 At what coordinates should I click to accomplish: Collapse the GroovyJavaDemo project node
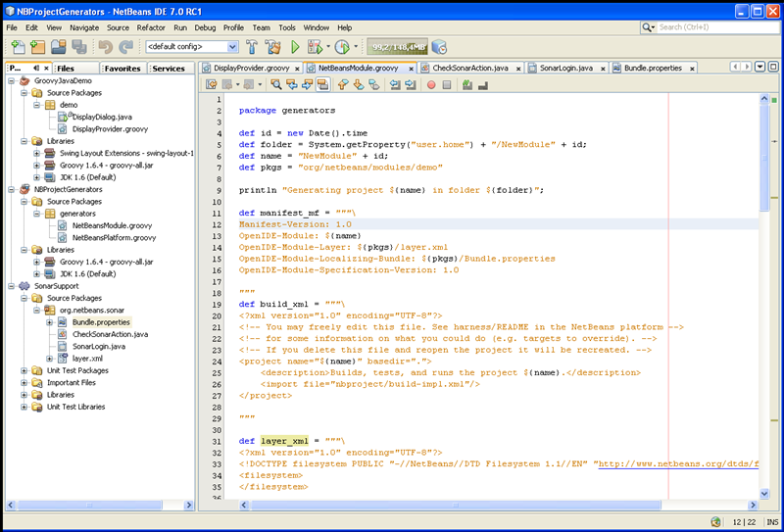[x=11, y=80]
